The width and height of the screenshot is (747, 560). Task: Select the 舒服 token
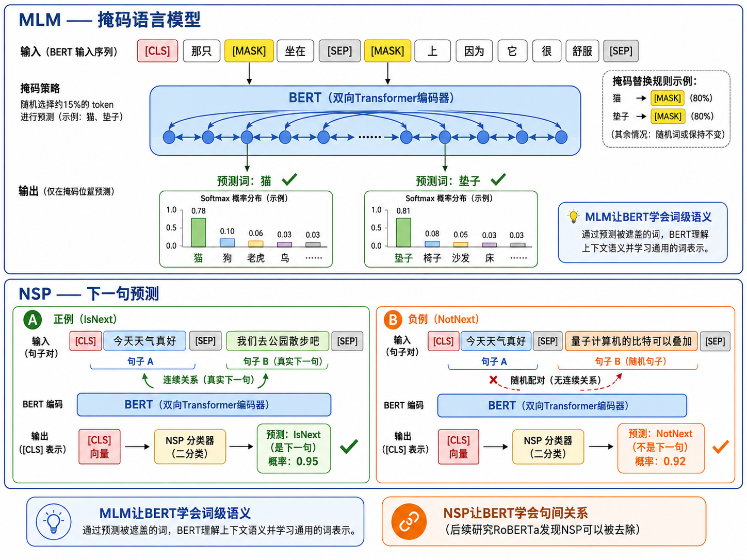(x=582, y=51)
